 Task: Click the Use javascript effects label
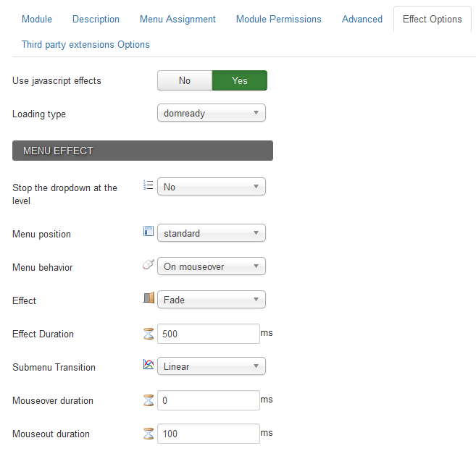(x=57, y=80)
